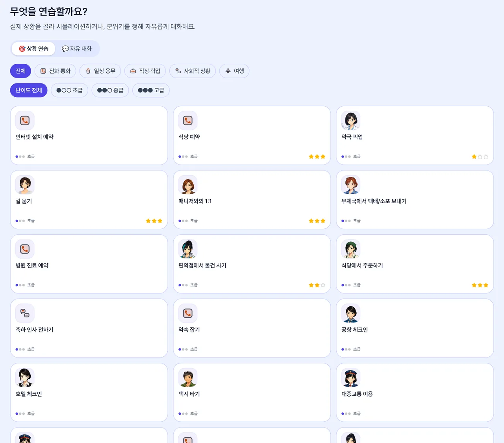The image size is (504, 443).
Task: Switch to 상황 연습 mode
Action: click(x=33, y=49)
